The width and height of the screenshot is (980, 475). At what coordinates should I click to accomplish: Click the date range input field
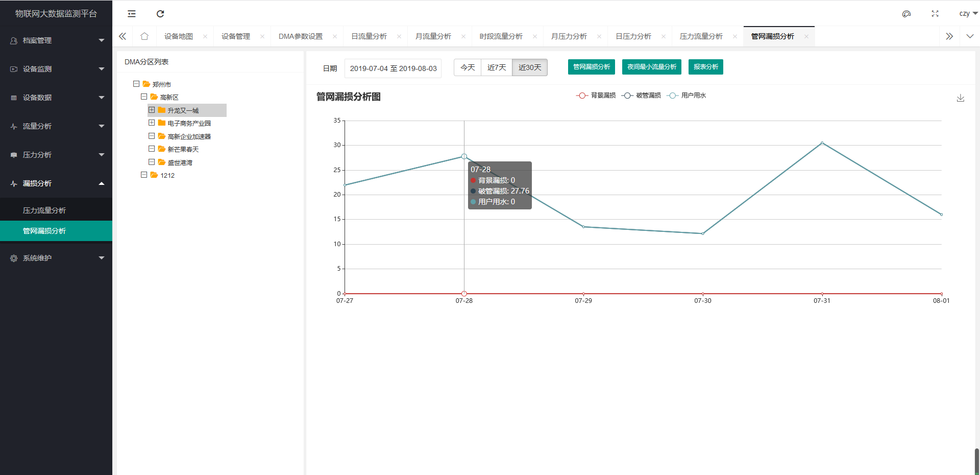click(x=393, y=68)
